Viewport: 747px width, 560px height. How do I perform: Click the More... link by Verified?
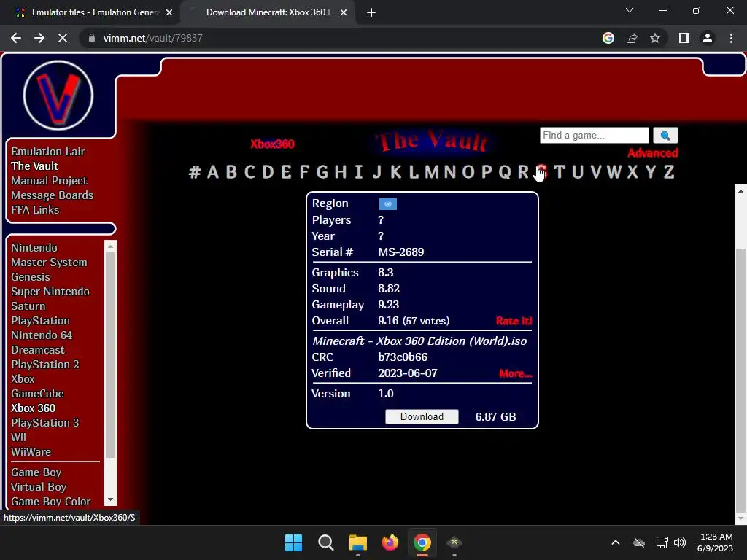516,373
